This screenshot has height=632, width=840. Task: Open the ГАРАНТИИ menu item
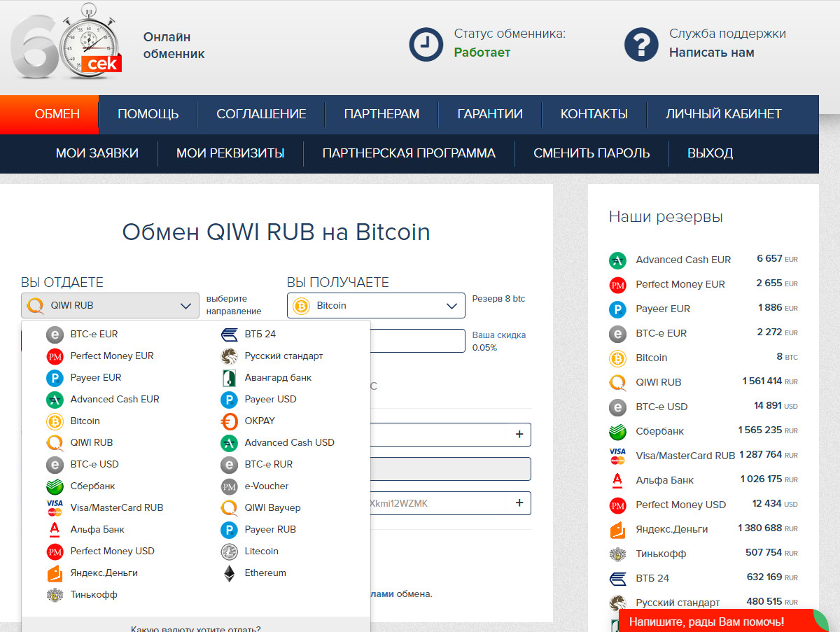pos(490,114)
